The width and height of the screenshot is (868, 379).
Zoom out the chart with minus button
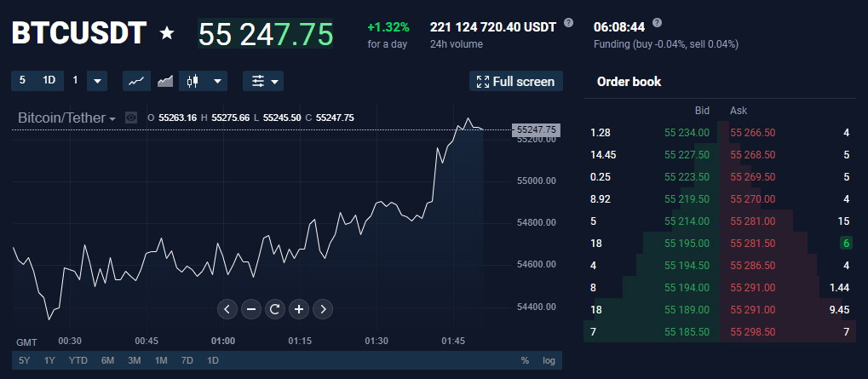pyautogui.click(x=250, y=308)
